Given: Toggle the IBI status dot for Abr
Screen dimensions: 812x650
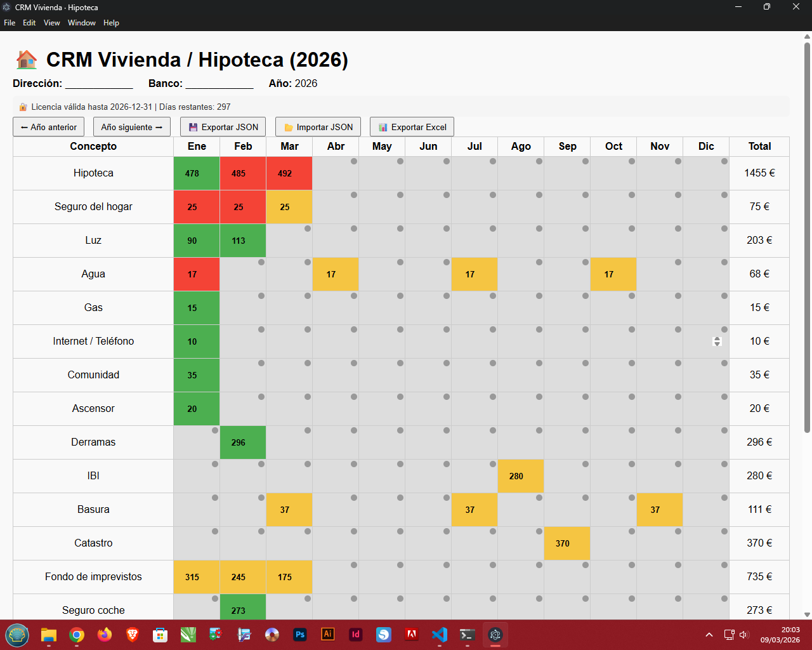Looking at the screenshot, I should [x=353, y=464].
